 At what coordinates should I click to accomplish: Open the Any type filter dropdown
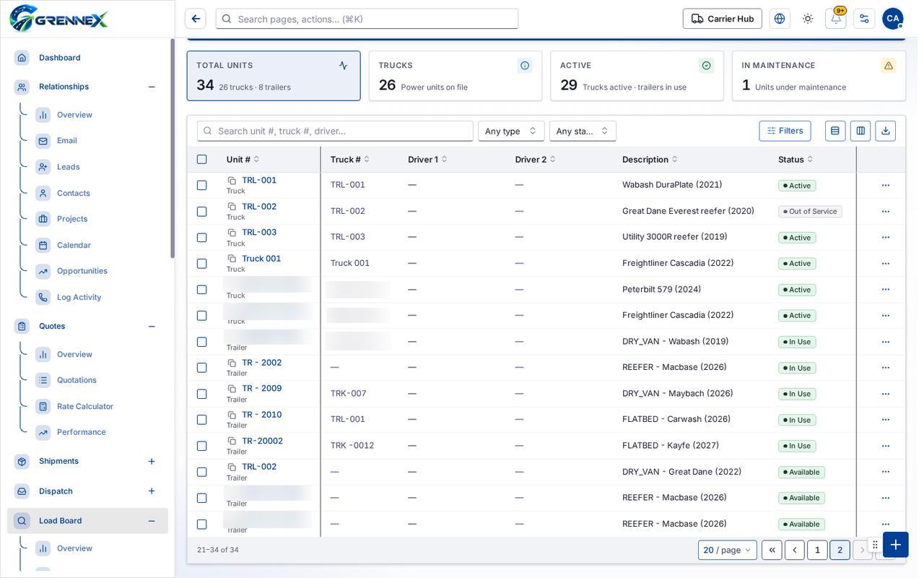pyautogui.click(x=511, y=131)
